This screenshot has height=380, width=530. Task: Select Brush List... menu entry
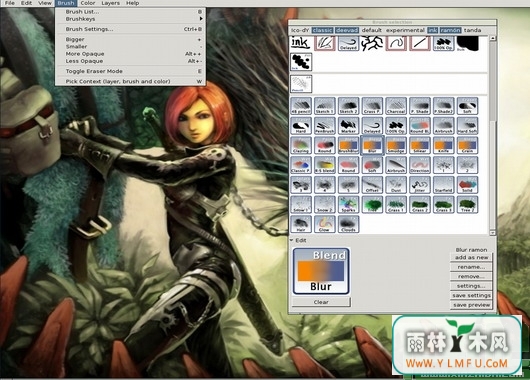[x=130, y=11]
